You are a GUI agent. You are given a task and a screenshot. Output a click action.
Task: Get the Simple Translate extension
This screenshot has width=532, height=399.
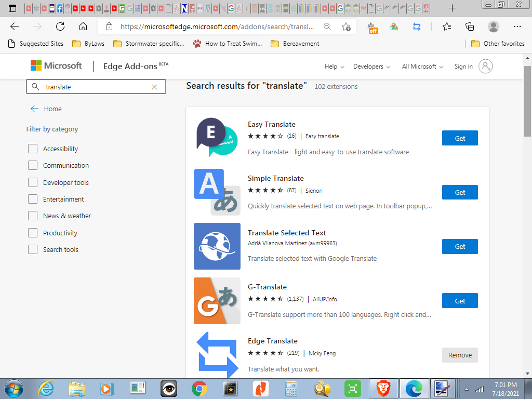pos(460,192)
